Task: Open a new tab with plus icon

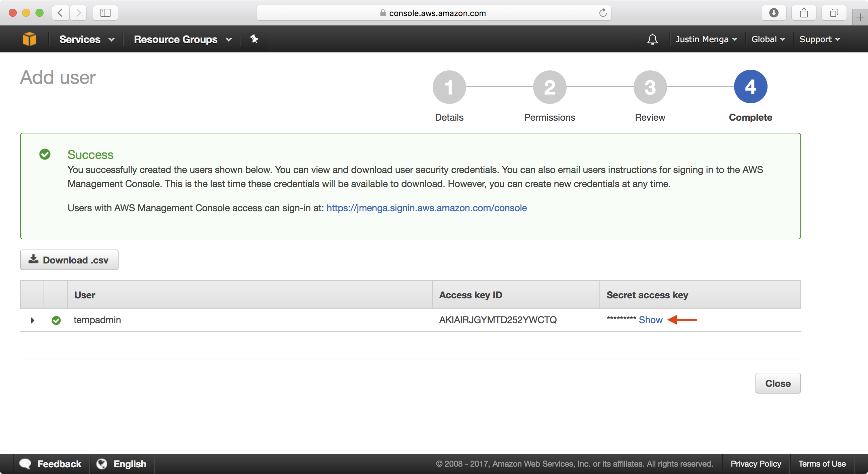Action: tap(860, 17)
